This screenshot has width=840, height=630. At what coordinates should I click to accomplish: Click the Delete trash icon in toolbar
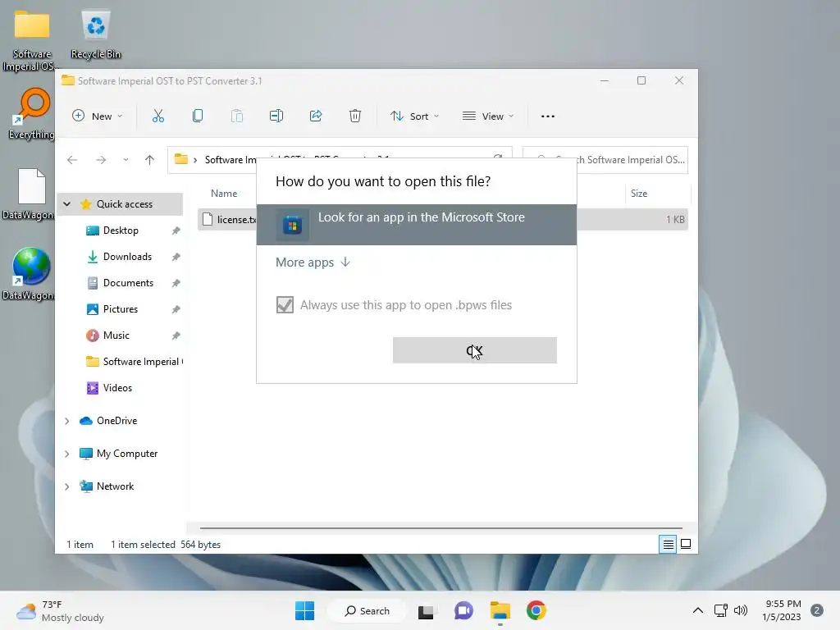(355, 116)
